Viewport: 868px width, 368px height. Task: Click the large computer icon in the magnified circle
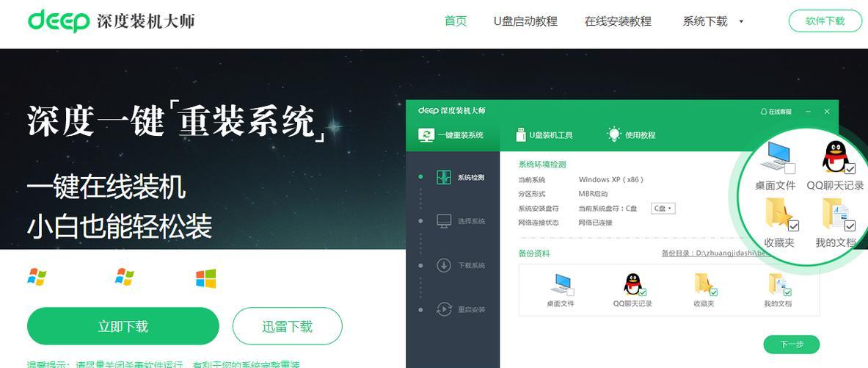[775, 156]
